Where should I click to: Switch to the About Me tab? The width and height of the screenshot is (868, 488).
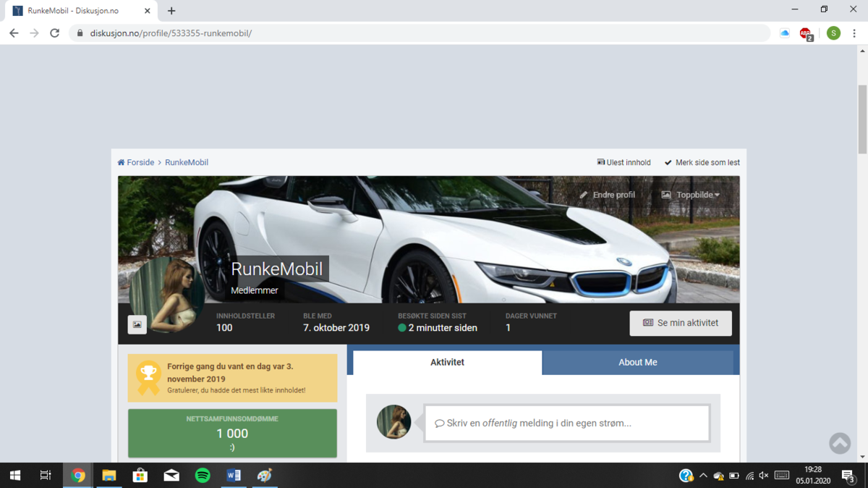638,362
